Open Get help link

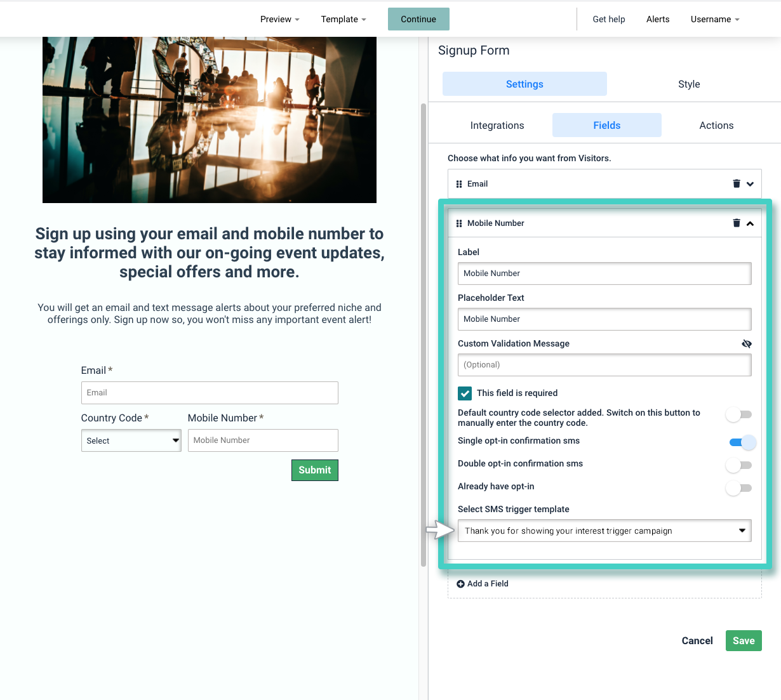[x=609, y=19]
